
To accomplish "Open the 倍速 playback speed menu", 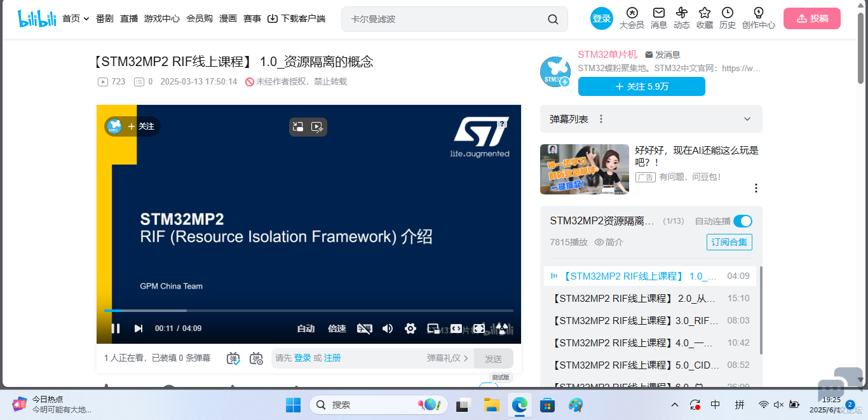I will (337, 329).
